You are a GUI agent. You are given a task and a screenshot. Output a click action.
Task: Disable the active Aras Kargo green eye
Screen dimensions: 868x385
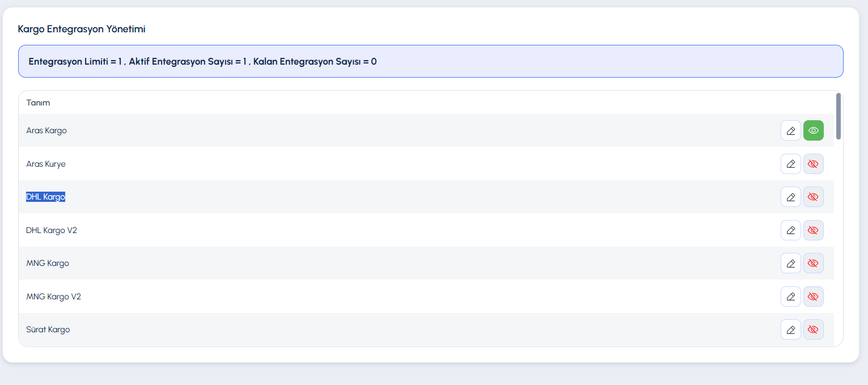click(x=814, y=130)
